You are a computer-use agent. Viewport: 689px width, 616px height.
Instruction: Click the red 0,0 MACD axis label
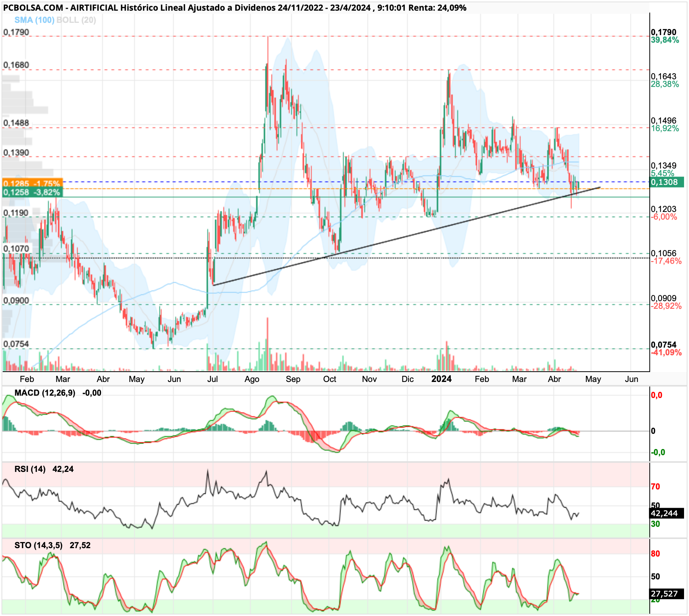click(657, 395)
